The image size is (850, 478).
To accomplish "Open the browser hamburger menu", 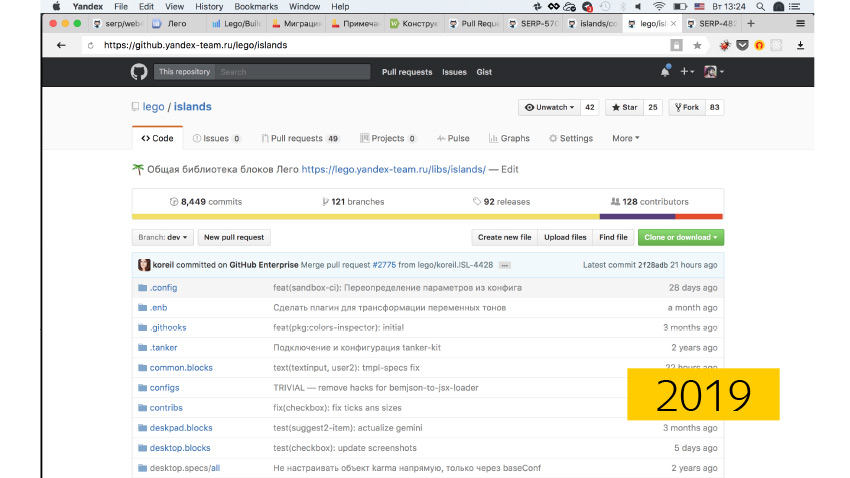I will tap(800, 23).
